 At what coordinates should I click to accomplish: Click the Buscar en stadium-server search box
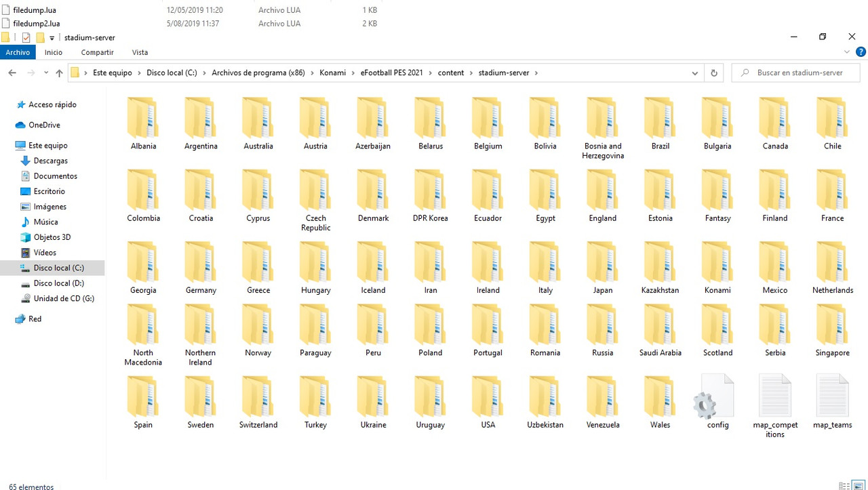click(x=796, y=73)
